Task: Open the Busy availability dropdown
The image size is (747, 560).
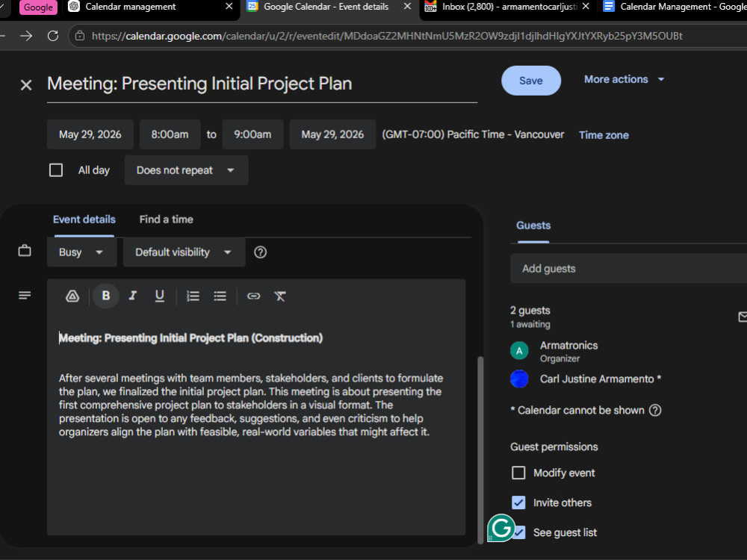Action: point(81,252)
